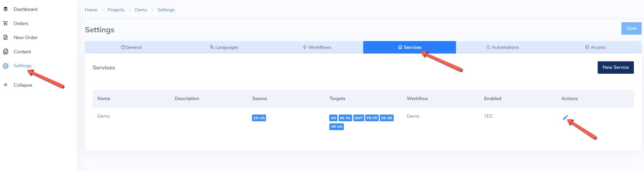
Task: Select Settings in the sidebar
Action: point(23,66)
